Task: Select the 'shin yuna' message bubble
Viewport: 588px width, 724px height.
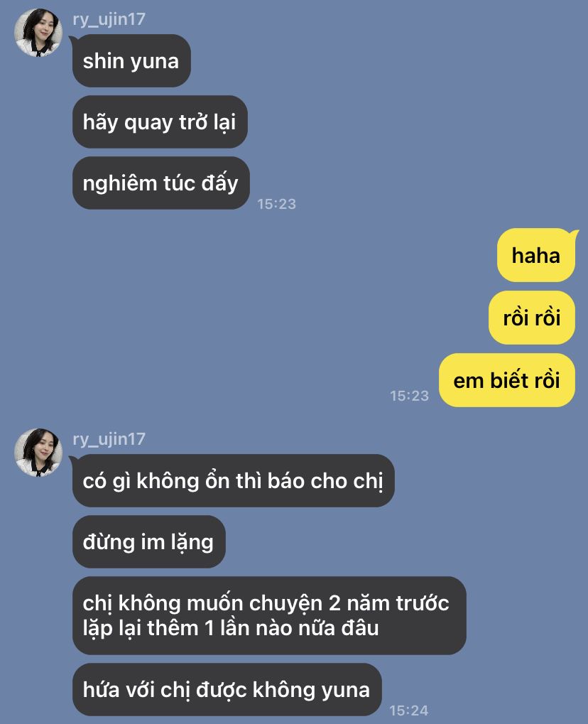Action: point(131,60)
